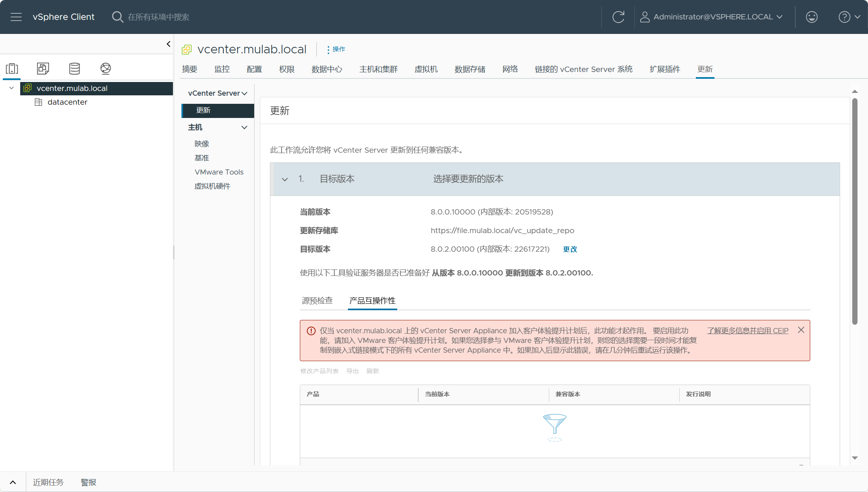This screenshot has width=868, height=492.
Task: Open 虚拟机硬件 in the sidebar
Action: point(213,186)
